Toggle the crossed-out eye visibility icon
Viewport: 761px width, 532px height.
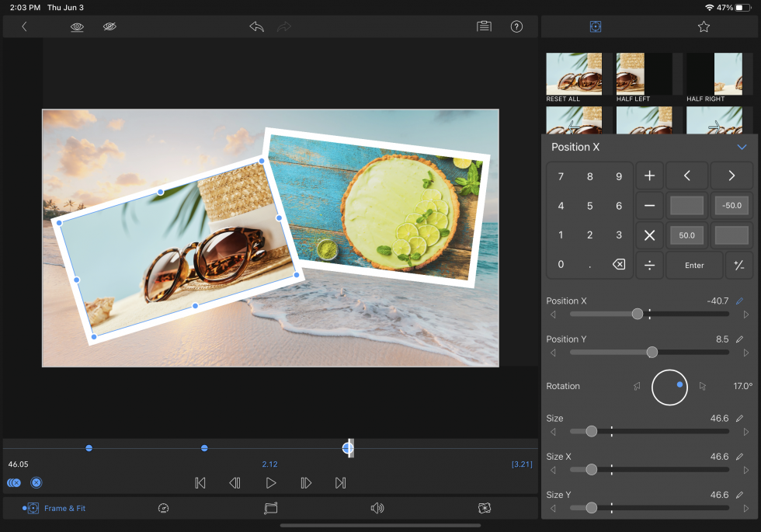tap(109, 26)
